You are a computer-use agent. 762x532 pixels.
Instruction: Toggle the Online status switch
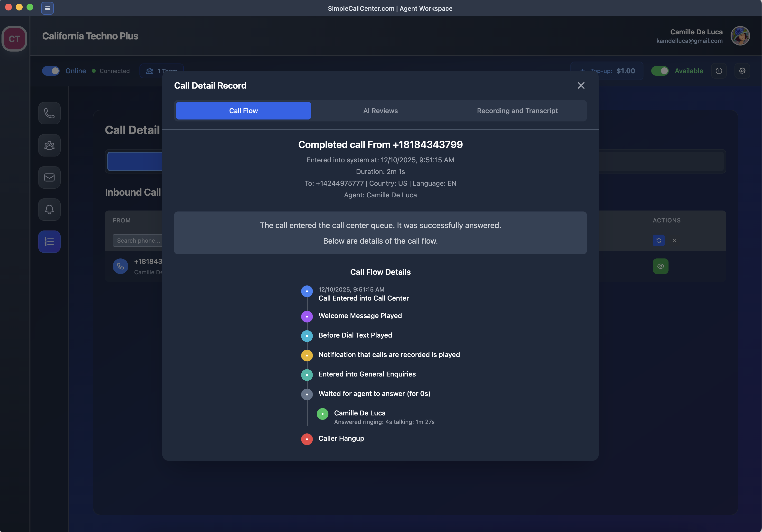coord(50,71)
